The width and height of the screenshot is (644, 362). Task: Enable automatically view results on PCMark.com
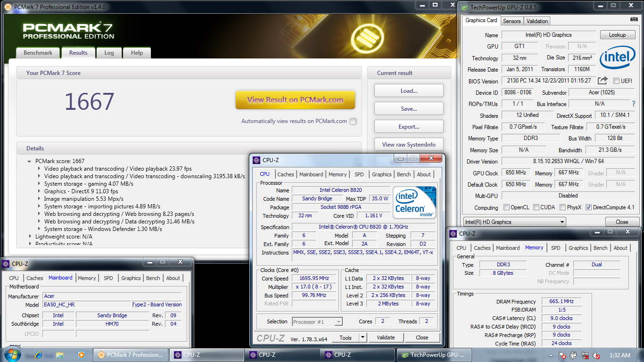pos(353,121)
